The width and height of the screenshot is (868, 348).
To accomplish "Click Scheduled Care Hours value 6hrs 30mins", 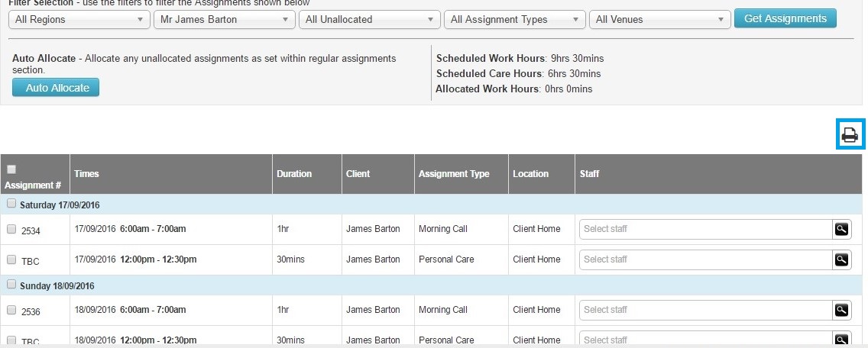I will (x=574, y=73).
